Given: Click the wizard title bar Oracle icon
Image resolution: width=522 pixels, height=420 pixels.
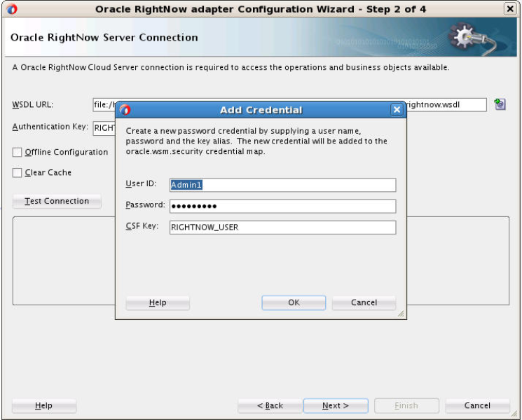Looking at the screenshot, I should [12, 9].
